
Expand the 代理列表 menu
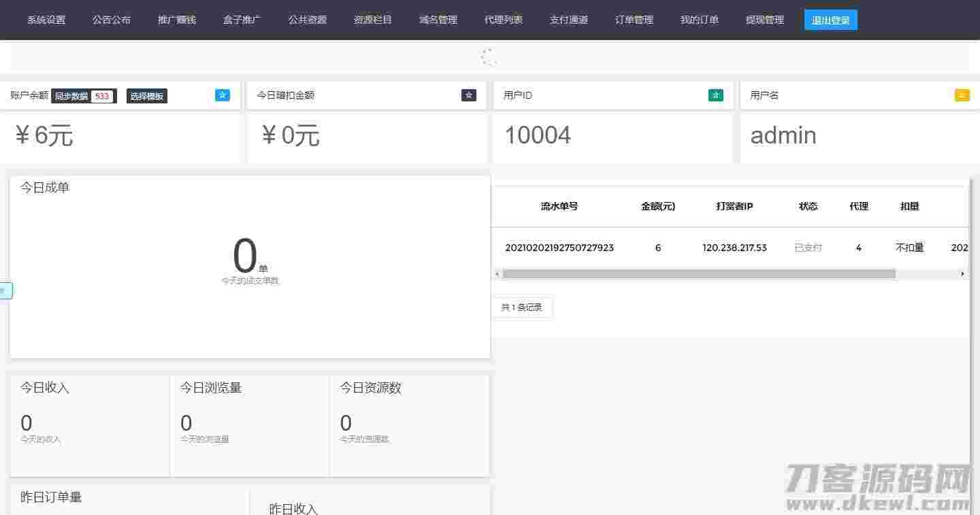tap(504, 19)
